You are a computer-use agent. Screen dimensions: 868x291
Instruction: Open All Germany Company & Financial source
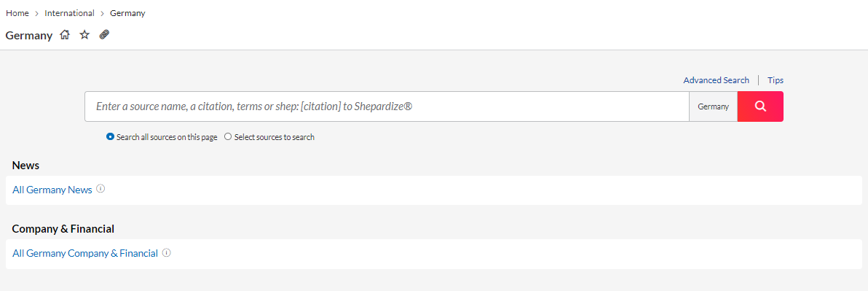(x=85, y=253)
